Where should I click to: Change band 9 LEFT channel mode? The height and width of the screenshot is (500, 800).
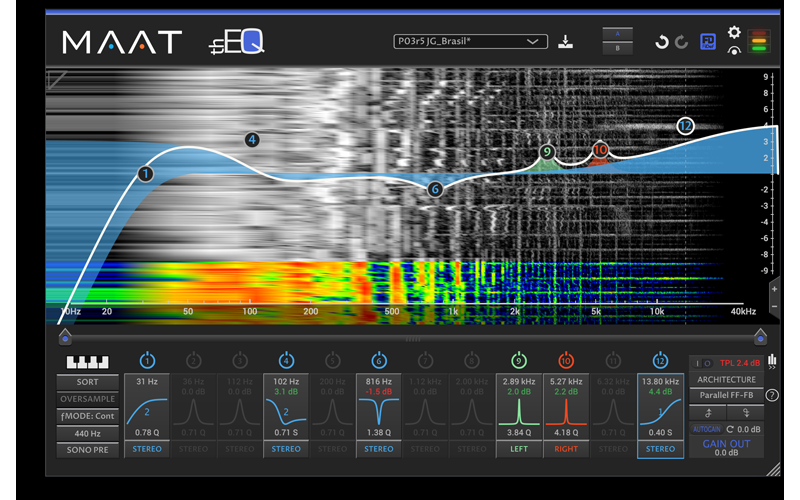coord(519,449)
